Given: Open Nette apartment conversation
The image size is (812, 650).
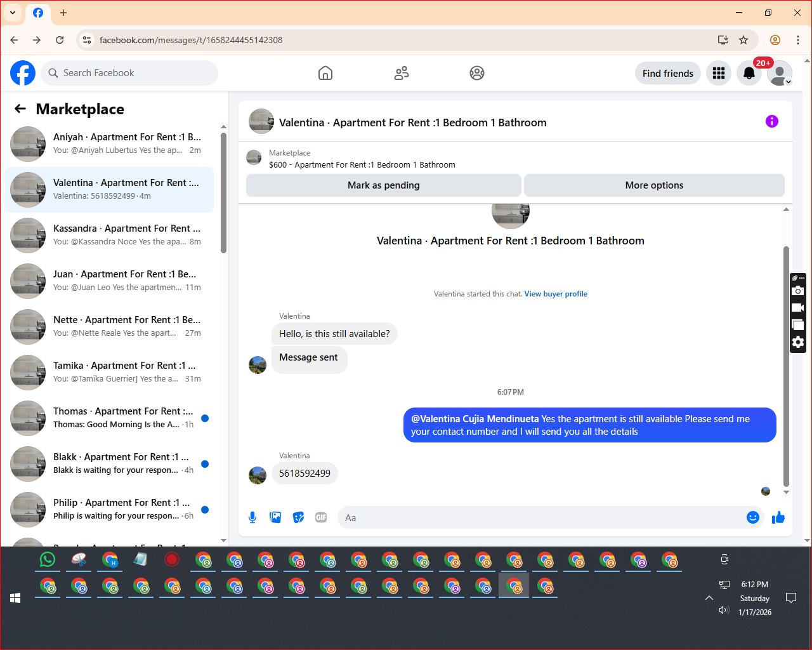Looking at the screenshot, I should click(x=110, y=327).
